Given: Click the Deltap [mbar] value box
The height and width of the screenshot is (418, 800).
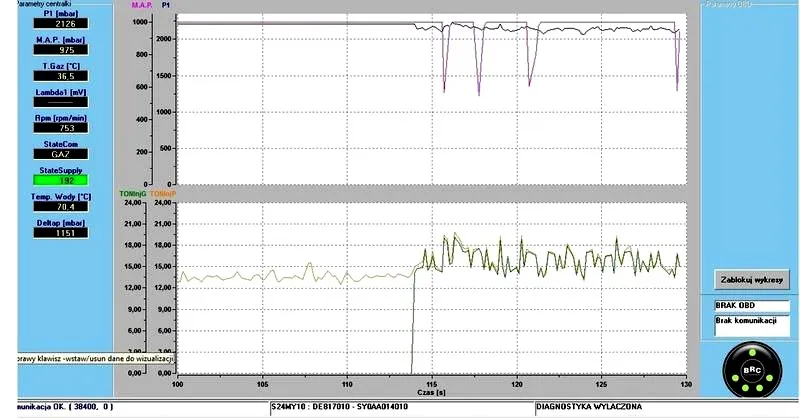Looking at the screenshot, I should (61, 233).
